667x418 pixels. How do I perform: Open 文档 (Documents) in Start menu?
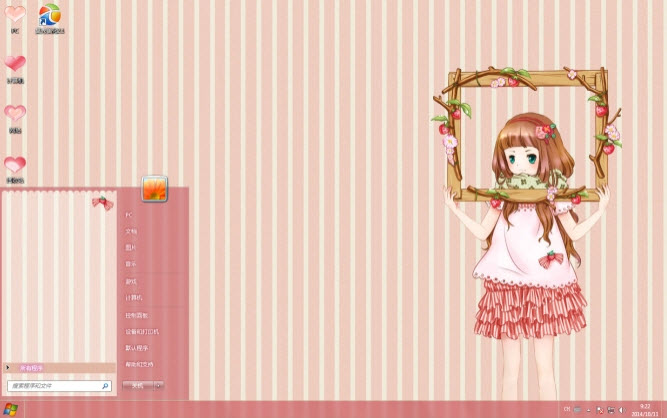tap(131, 231)
